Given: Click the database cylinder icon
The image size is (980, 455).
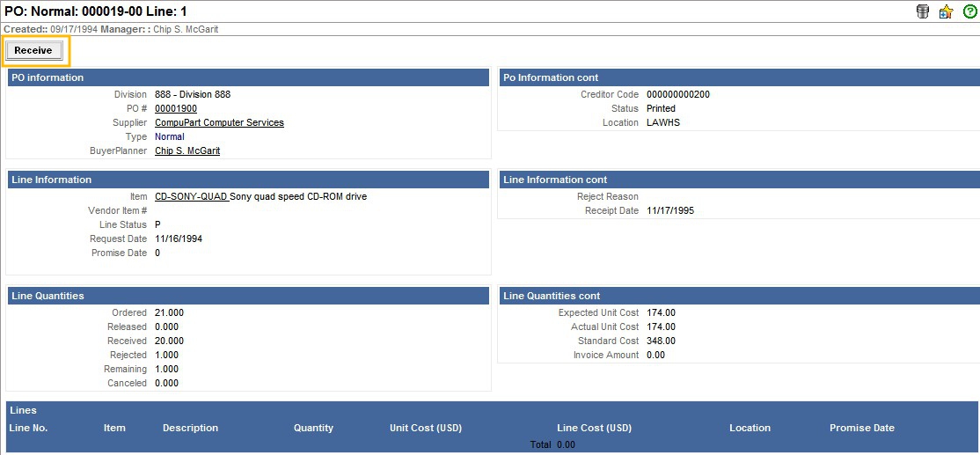Looking at the screenshot, I should coord(923,11).
